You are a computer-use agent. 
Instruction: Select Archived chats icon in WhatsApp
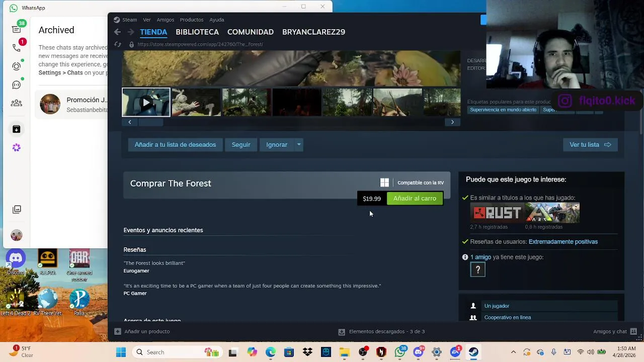17,130
